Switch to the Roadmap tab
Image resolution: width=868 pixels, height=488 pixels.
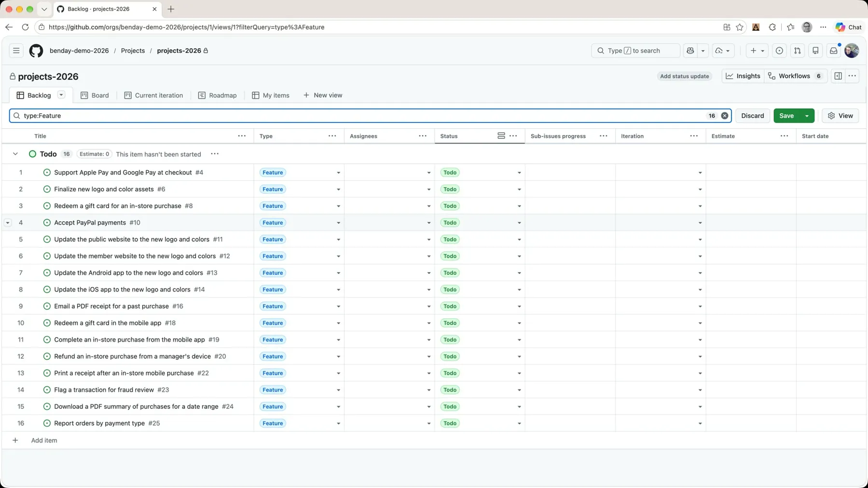(217, 95)
